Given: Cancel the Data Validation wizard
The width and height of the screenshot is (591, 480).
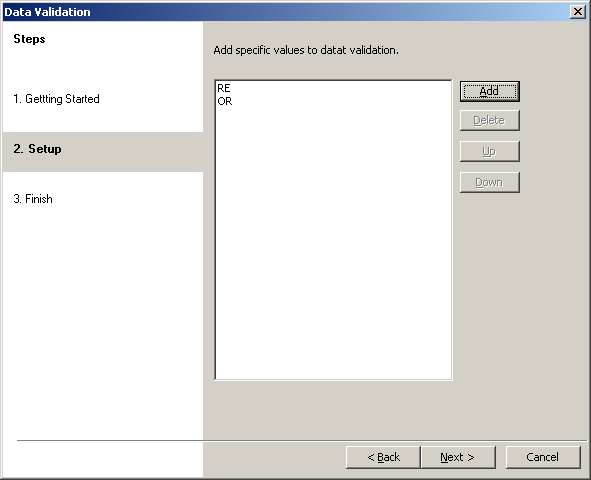Looking at the screenshot, I should tap(543, 457).
